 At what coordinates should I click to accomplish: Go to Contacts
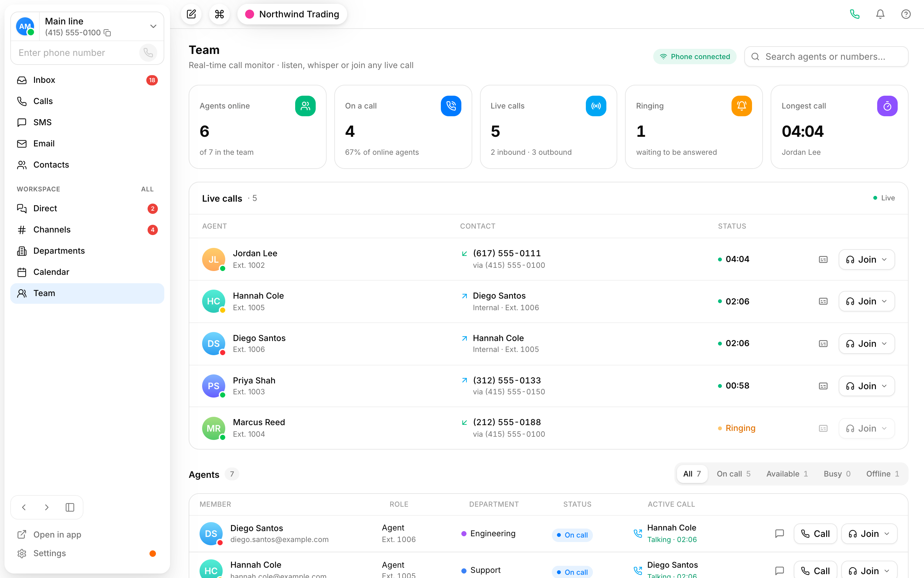point(88,165)
